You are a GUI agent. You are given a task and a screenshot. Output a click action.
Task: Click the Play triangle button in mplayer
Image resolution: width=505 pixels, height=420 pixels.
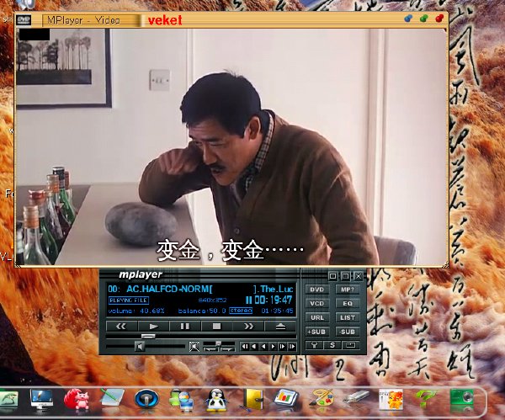click(153, 327)
